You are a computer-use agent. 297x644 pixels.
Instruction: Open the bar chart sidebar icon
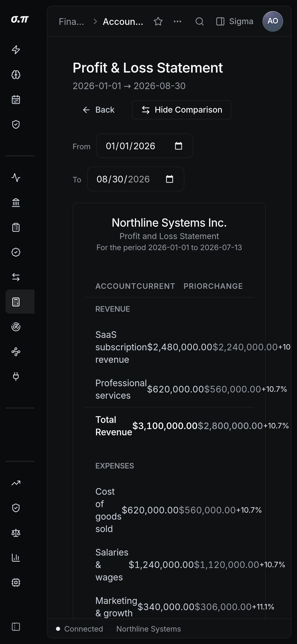[16, 558]
